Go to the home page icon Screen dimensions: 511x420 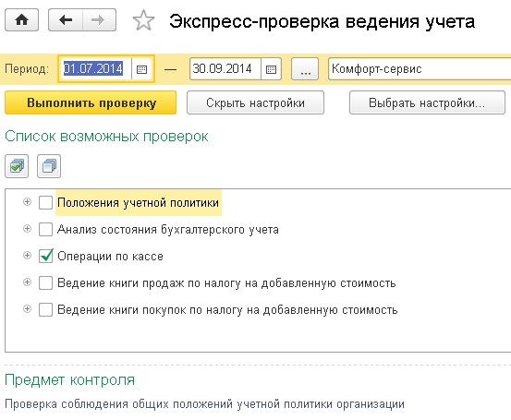coord(22,20)
